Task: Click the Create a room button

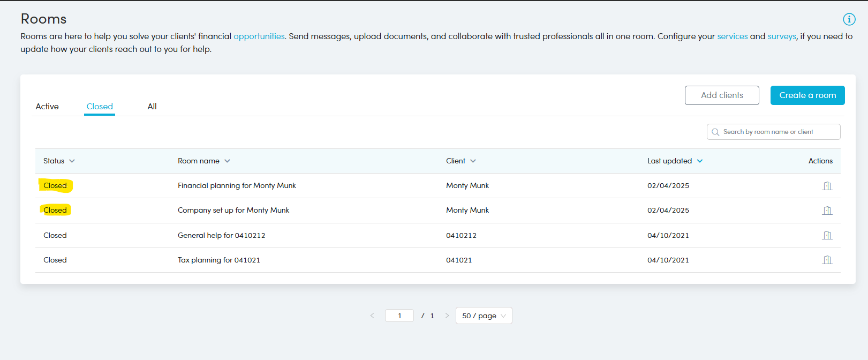Action: click(x=807, y=95)
